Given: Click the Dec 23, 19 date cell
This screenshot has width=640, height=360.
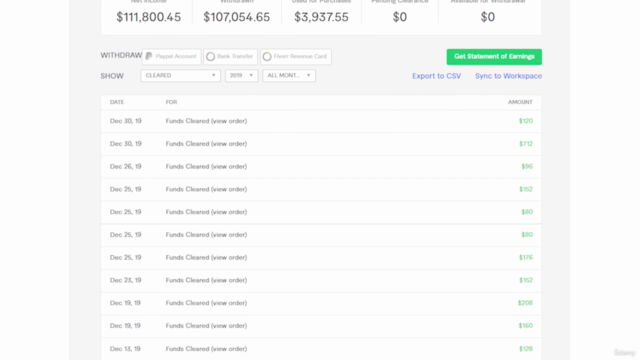Looking at the screenshot, I should tap(126, 280).
